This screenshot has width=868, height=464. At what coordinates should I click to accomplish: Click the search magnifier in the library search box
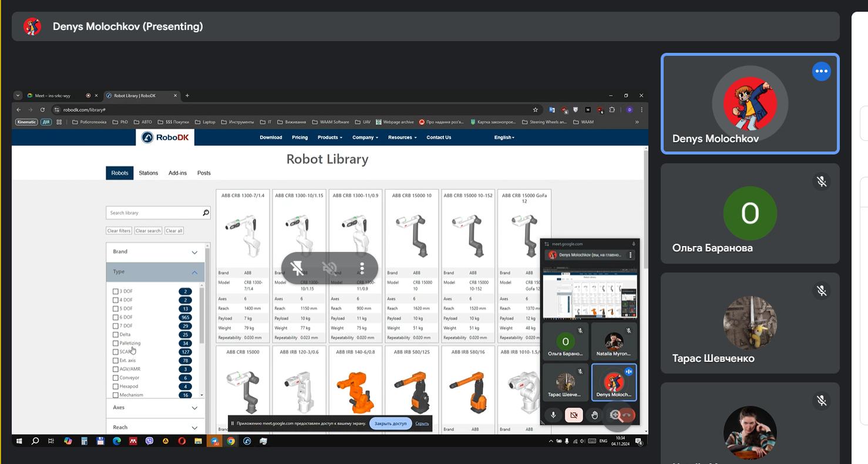[x=206, y=213]
